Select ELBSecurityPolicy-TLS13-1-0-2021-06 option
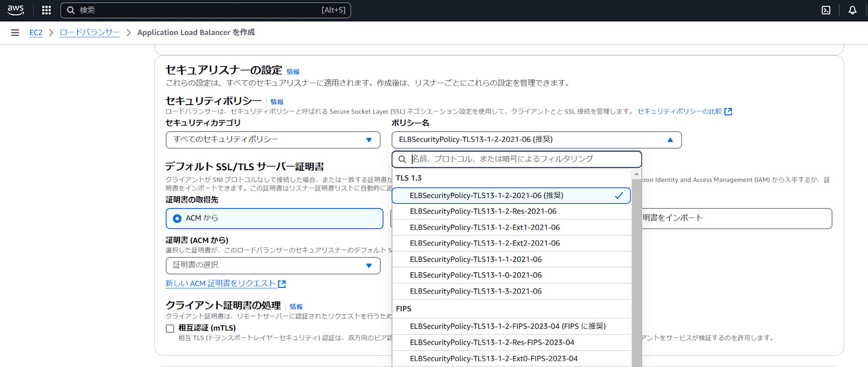The width and height of the screenshot is (868, 367). pyautogui.click(x=511, y=275)
